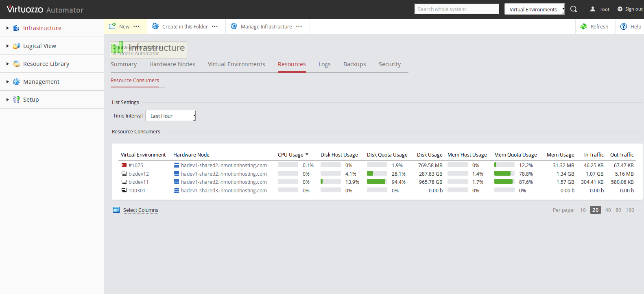Click the Resource Library sidebar icon

(16, 64)
